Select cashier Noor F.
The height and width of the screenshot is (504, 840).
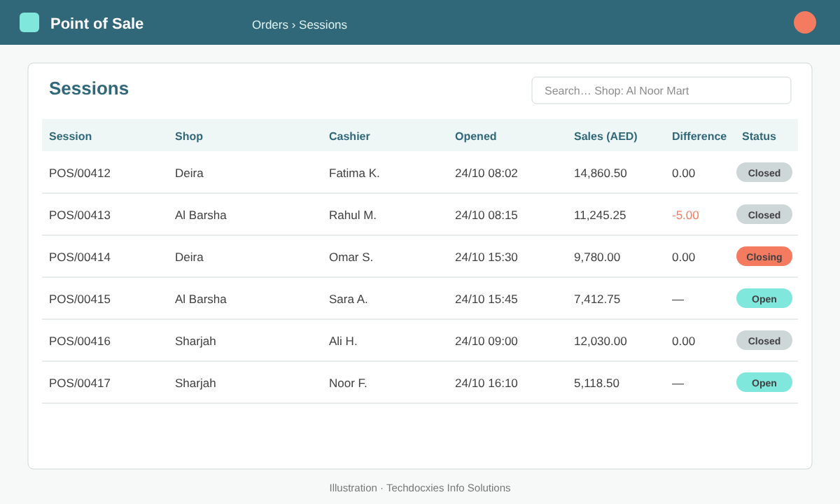pyautogui.click(x=348, y=383)
